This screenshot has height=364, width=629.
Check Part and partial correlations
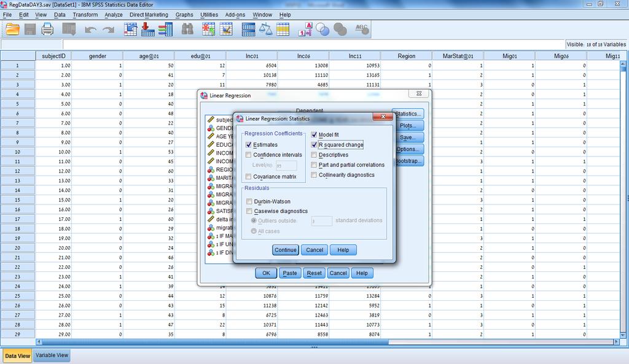pyautogui.click(x=314, y=165)
